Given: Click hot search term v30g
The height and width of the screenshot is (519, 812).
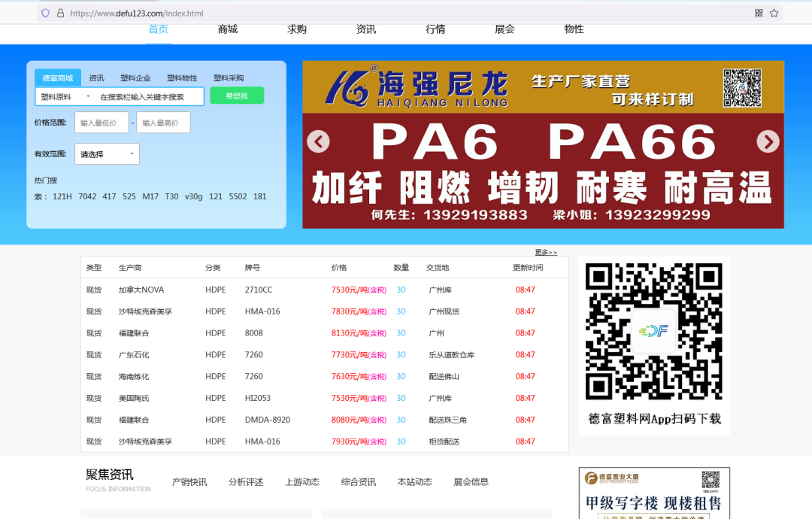Looking at the screenshot, I should pyautogui.click(x=194, y=197).
